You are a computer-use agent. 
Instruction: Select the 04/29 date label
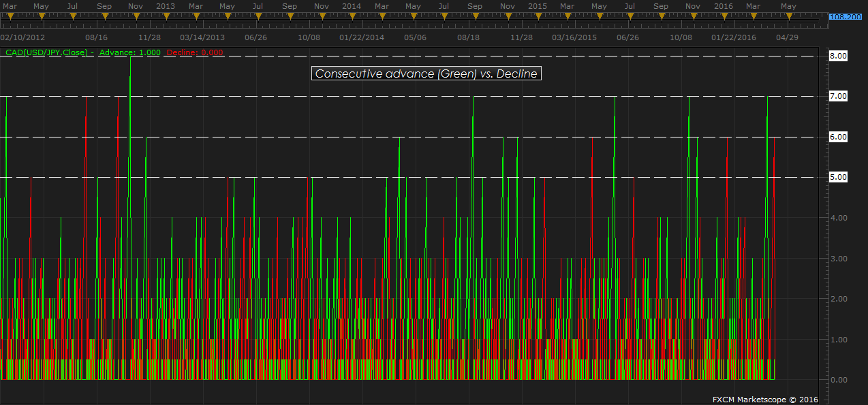click(787, 38)
